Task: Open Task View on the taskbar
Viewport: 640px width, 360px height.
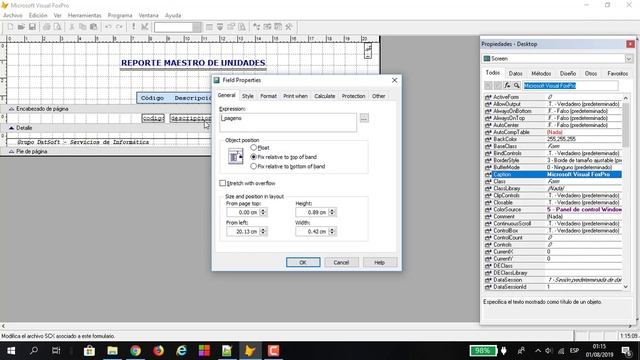Action: [x=56, y=351]
